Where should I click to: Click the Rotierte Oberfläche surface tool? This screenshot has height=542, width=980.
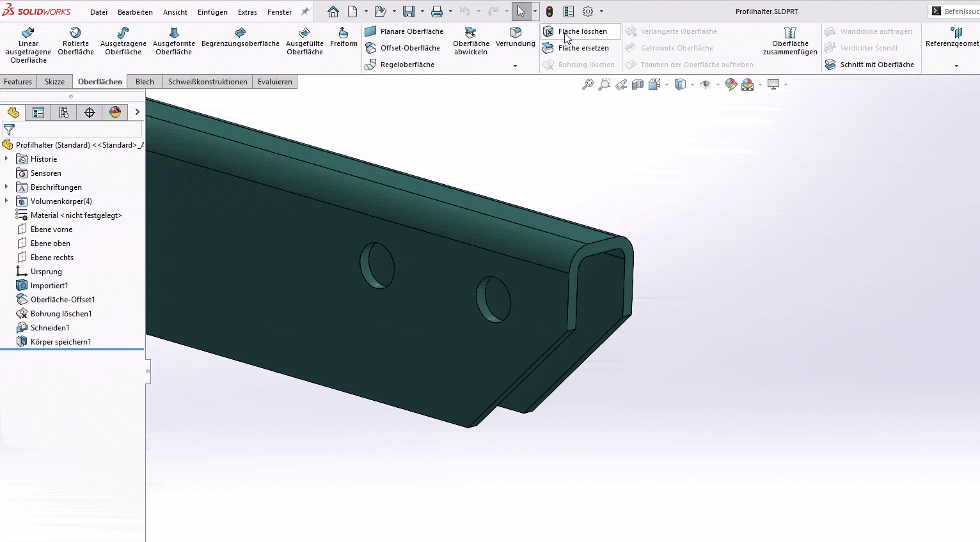click(75, 41)
